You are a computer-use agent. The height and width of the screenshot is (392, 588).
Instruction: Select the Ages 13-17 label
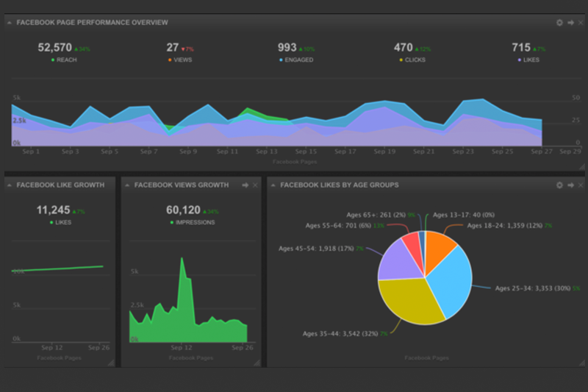[464, 215]
